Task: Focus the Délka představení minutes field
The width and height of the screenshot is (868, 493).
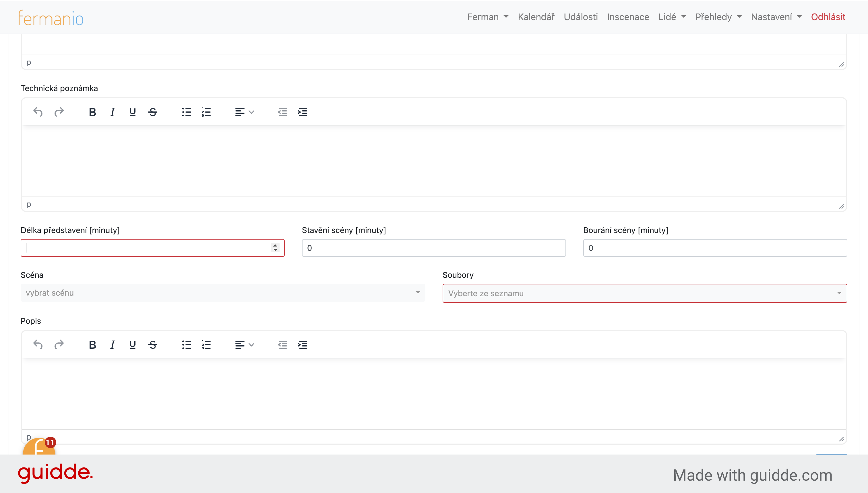Action: pos(152,248)
